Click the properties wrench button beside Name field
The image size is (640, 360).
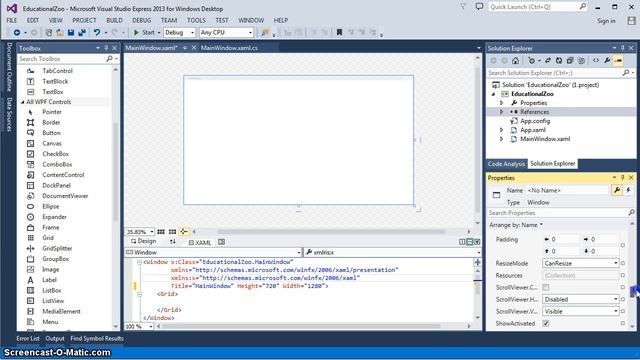tap(617, 190)
